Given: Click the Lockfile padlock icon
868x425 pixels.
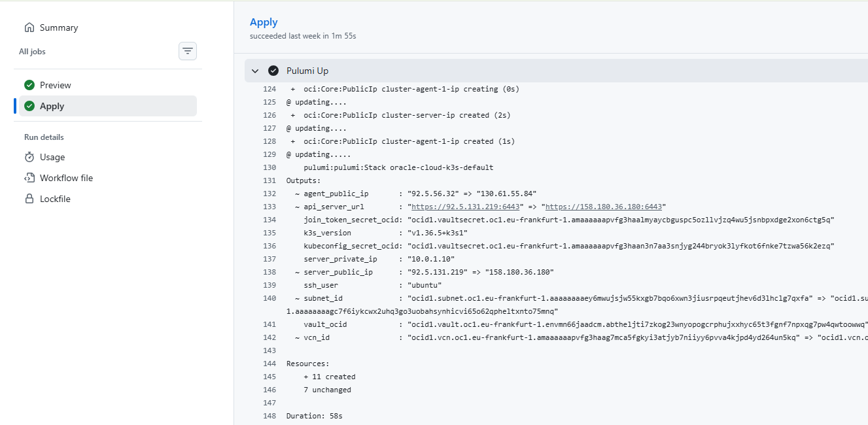Looking at the screenshot, I should (x=29, y=199).
